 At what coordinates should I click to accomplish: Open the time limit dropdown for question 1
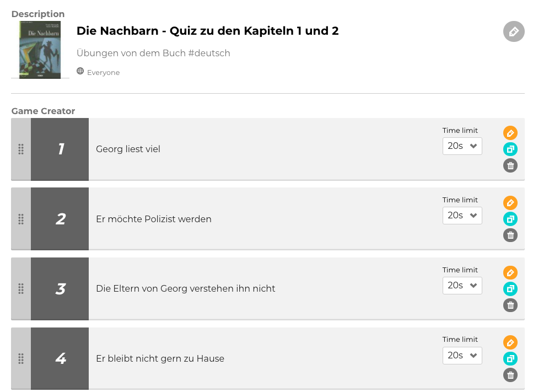(462, 146)
